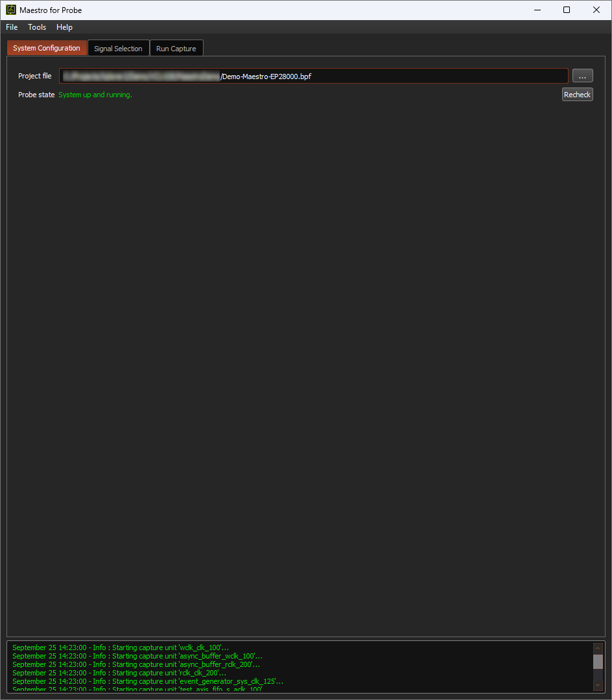Image resolution: width=612 pixels, height=700 pixels.
Task: Click the Project file path field
Action: [x=313, y=76]
